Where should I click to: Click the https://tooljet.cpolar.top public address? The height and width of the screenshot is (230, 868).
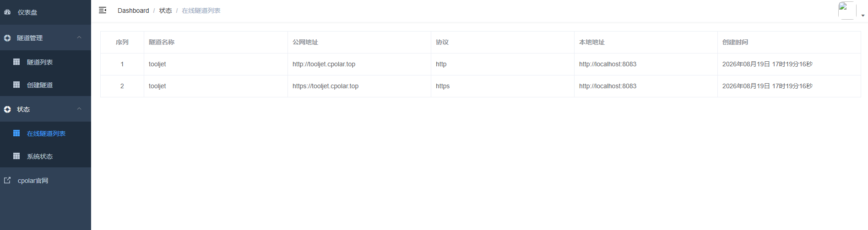(325, 86)
